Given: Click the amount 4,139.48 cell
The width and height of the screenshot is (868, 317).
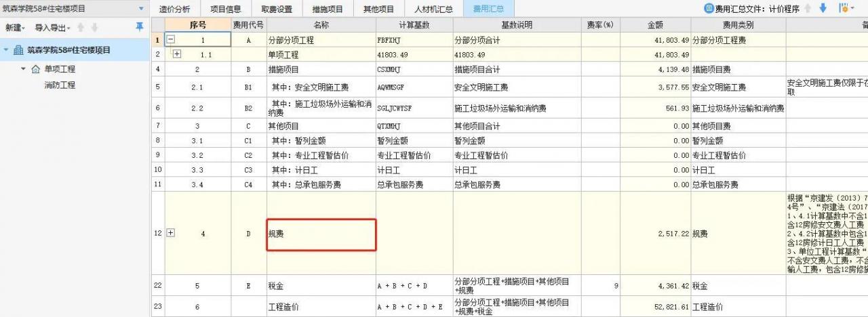Looking at the screenshot, I should click(655, 69).
